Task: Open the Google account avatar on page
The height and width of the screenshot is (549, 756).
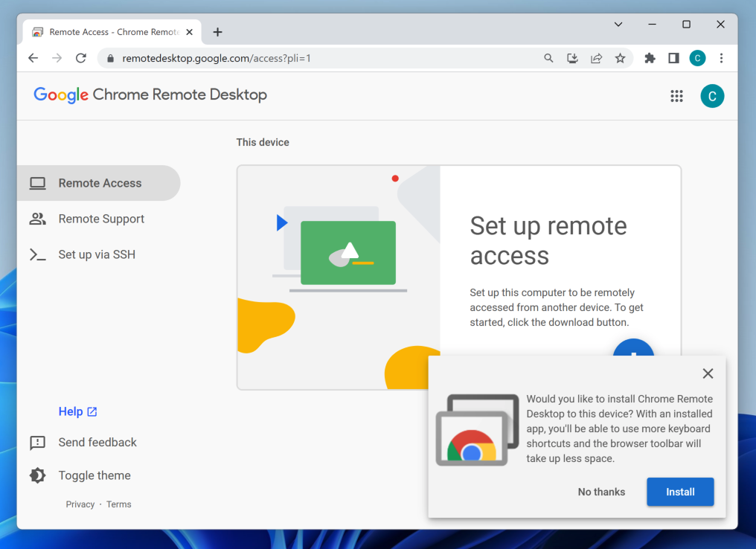Action: pyautogui.click(x=712, y=96)
